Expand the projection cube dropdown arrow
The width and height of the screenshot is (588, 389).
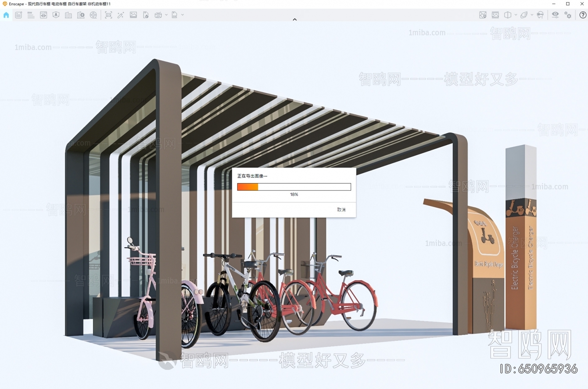coord(516,15)
